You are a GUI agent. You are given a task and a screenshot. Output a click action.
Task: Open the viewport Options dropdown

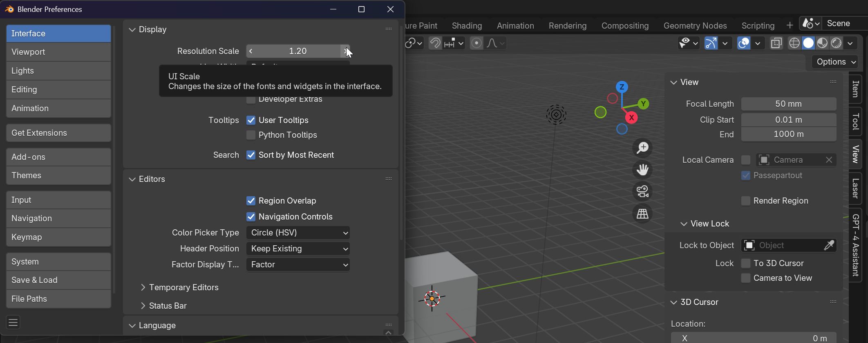[x=835, y=62]
